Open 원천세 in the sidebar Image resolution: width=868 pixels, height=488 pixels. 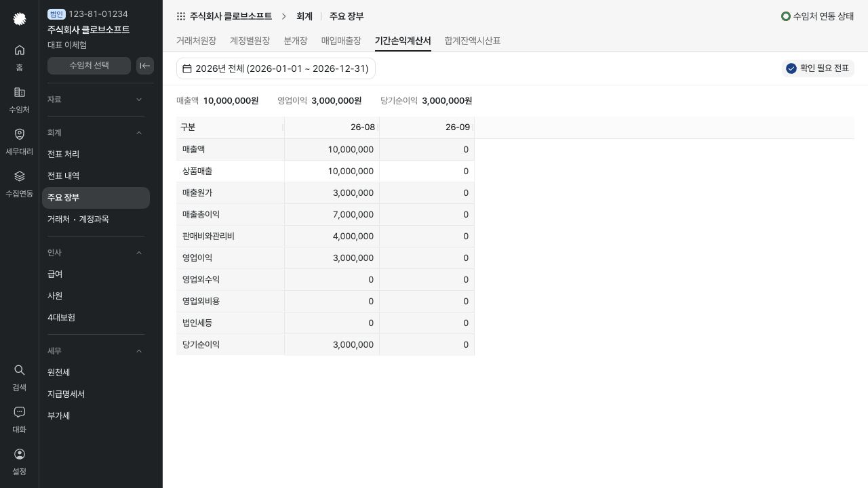[x=96, y=373]
